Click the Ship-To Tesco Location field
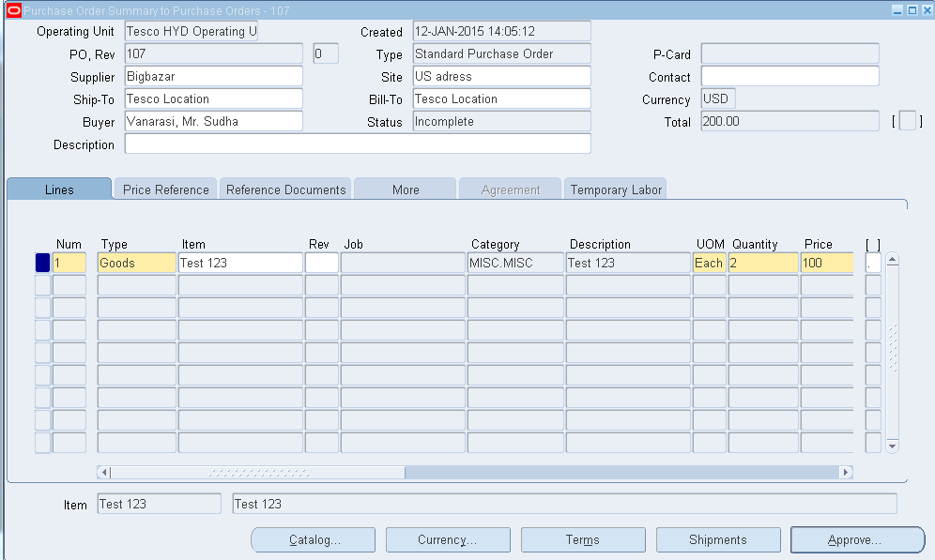Screen dimensions: 935x560 [x=213, y=98]
